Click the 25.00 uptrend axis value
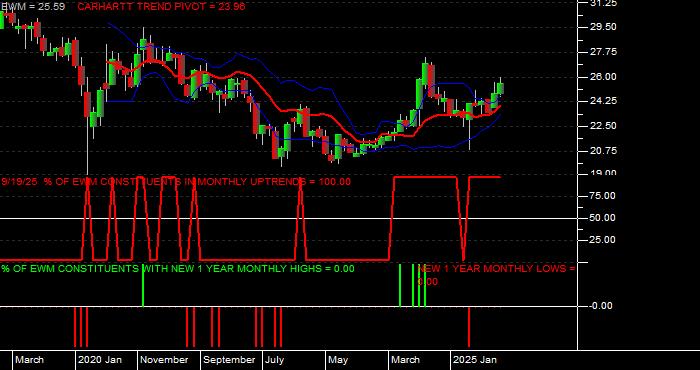Screen dimensions: 700x370 [x=604, y=240]
